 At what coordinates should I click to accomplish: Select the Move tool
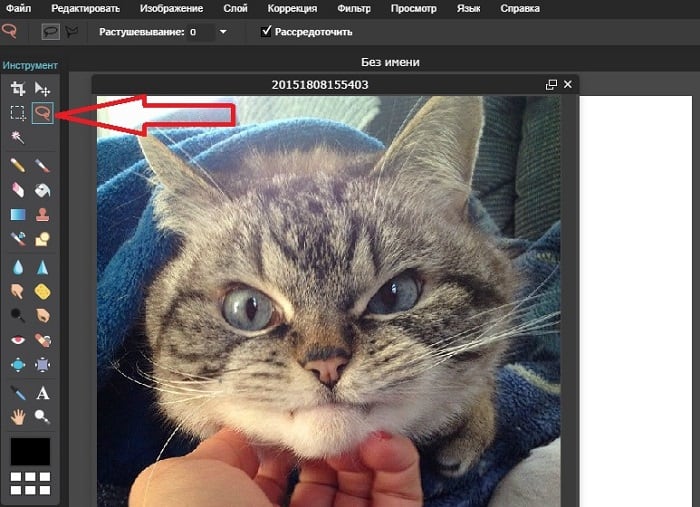pos(42,90)
